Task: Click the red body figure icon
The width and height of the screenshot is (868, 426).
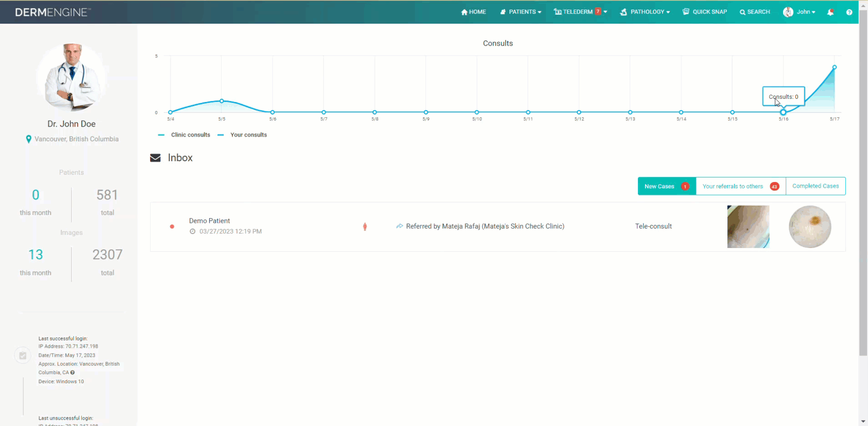Action: 365,227
